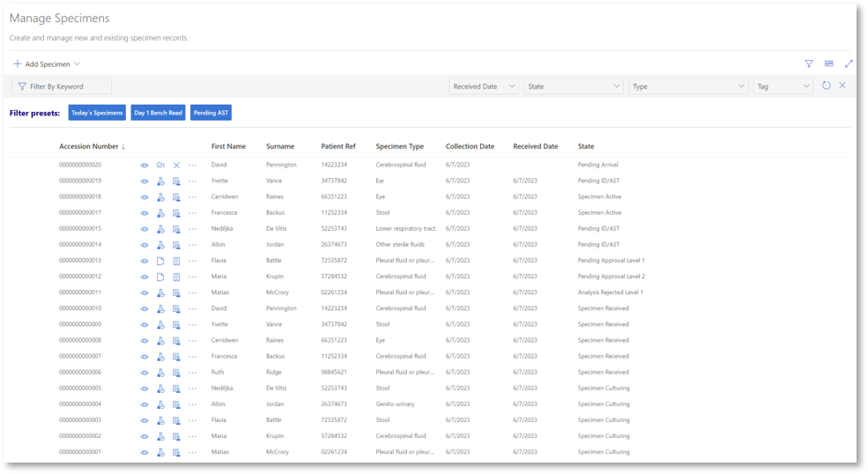This screenshot has width=868, height=474.
Task: Click the cancel X icon for specimen 0000000000020
Action: pyautogui.click(x=176, y=165)
